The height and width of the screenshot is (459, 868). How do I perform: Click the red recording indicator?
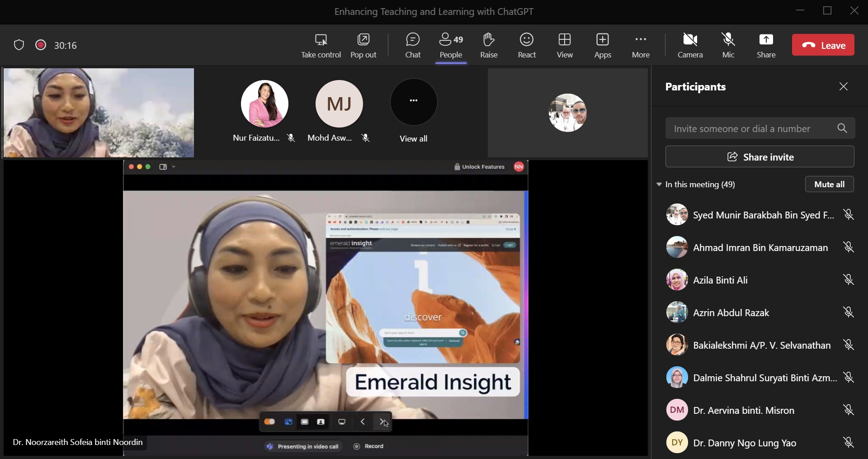coord(41,45)
